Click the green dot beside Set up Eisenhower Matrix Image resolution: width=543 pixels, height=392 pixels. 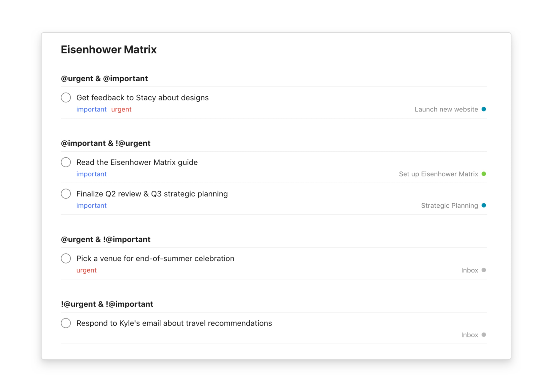[x=484, y=174]
